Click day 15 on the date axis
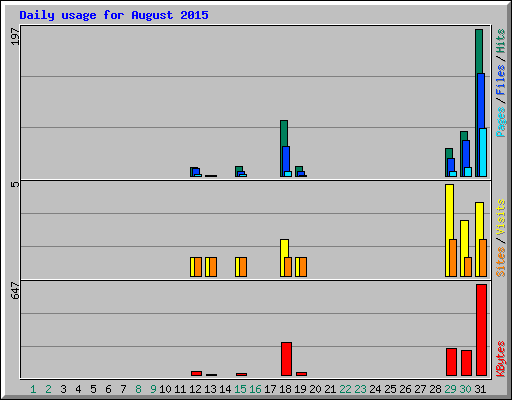This screenshot has width=512, height=400. coord(240,389)
